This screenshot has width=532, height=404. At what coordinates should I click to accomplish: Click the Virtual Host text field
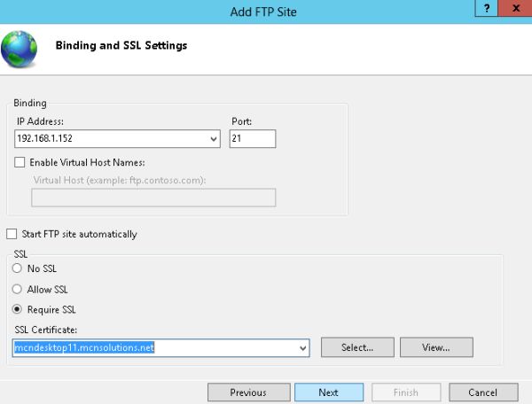tap(153, 197)
